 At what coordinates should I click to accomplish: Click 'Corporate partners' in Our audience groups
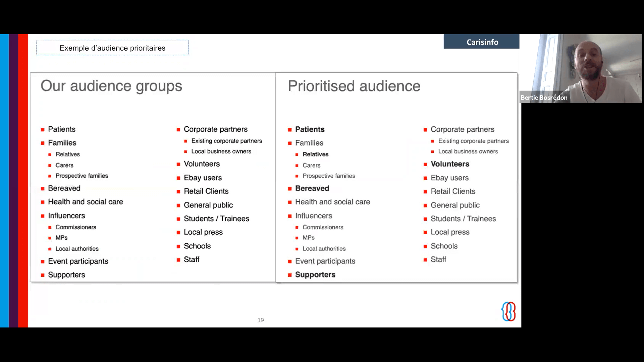pyautogui.click(x=216, y=129)
